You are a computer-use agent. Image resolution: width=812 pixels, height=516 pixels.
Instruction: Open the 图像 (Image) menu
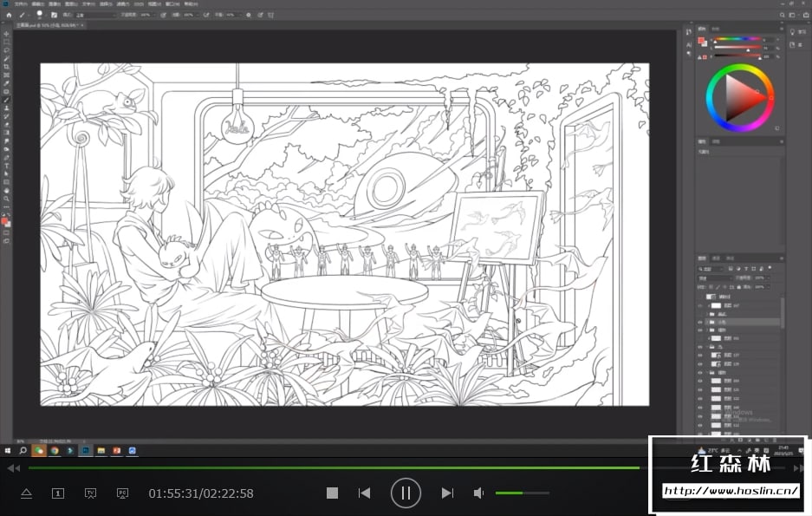coord(54,4)
